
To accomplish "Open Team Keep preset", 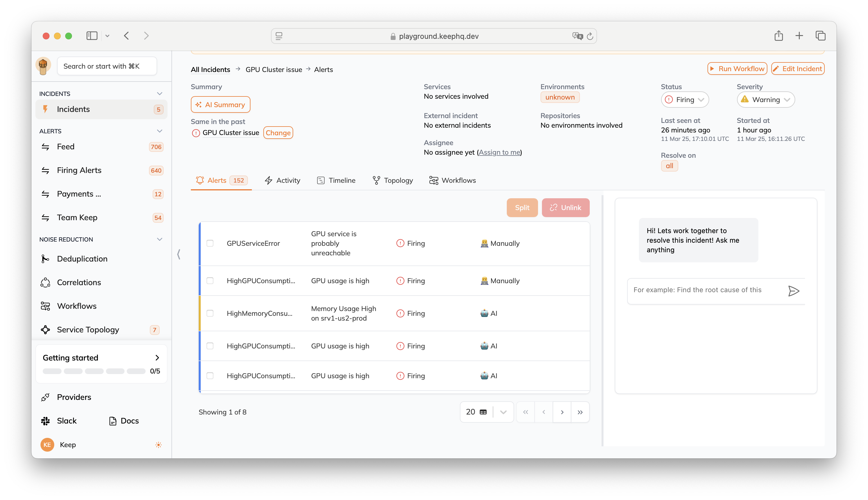I will 101,218.
